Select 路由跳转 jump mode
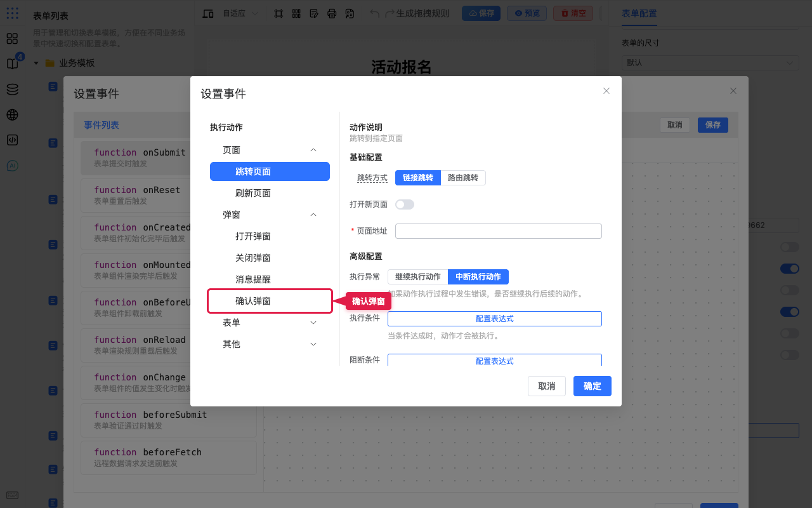This screenshot has width=812, height=508. click(463, 178)
